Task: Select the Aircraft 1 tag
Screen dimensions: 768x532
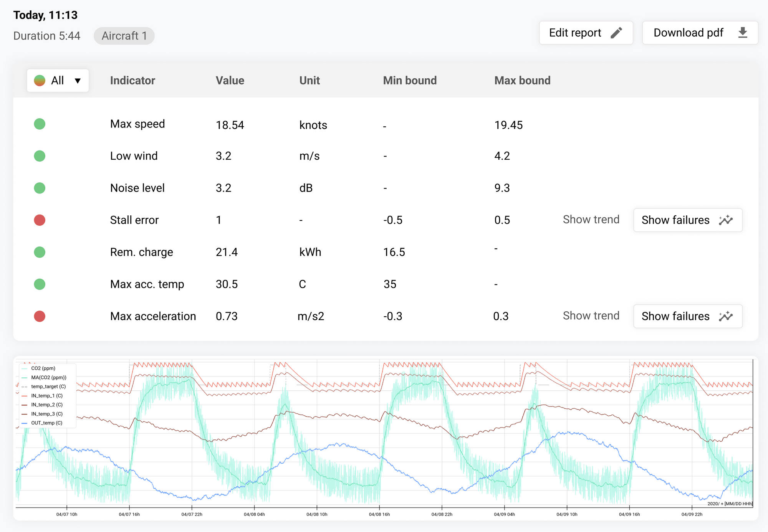Action: (x=124, y=36)
